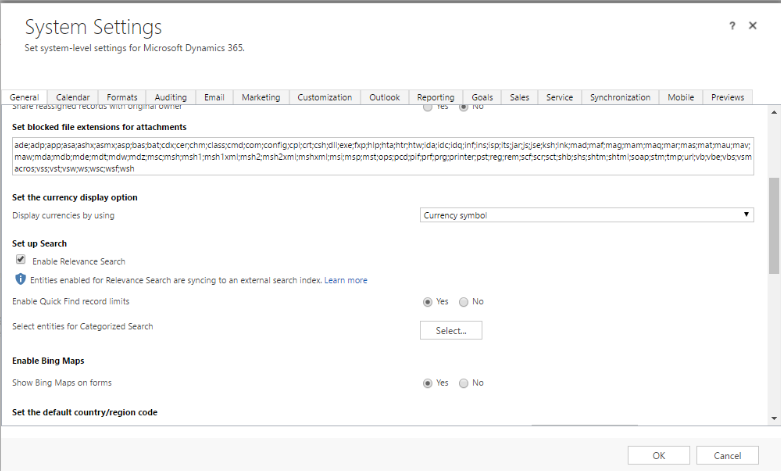Click the 'Enable Bing Maps' heading
Screen dimensions: 781x471
[48, 361]
